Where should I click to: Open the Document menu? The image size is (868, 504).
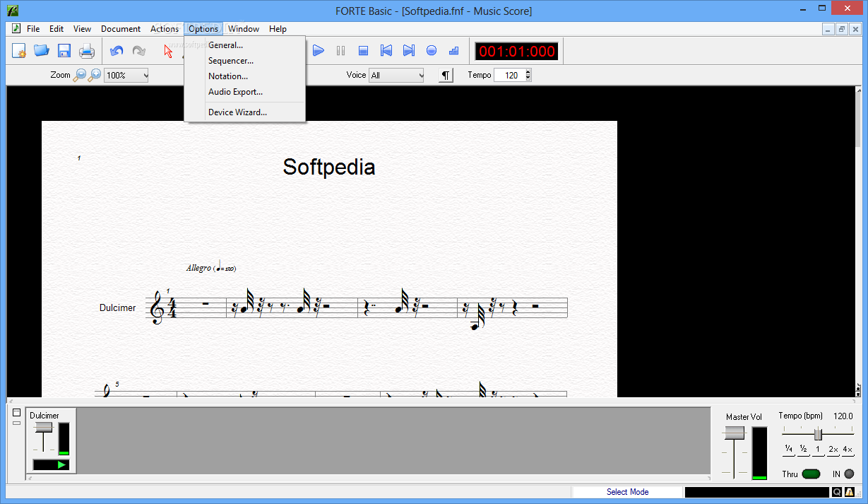[x=121, y=29]
